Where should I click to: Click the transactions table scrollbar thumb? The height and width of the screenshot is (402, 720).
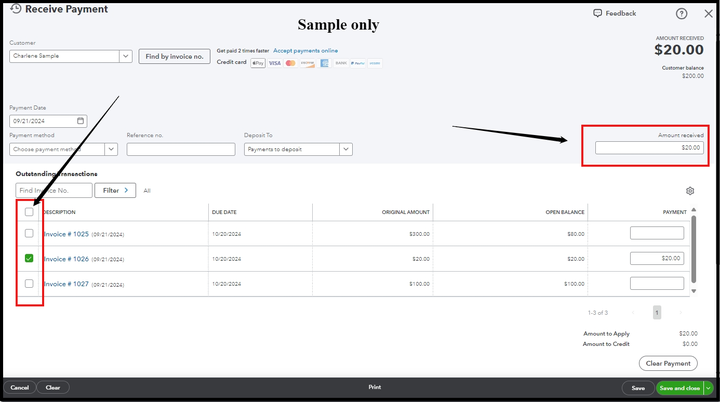[x=693, y=249]
